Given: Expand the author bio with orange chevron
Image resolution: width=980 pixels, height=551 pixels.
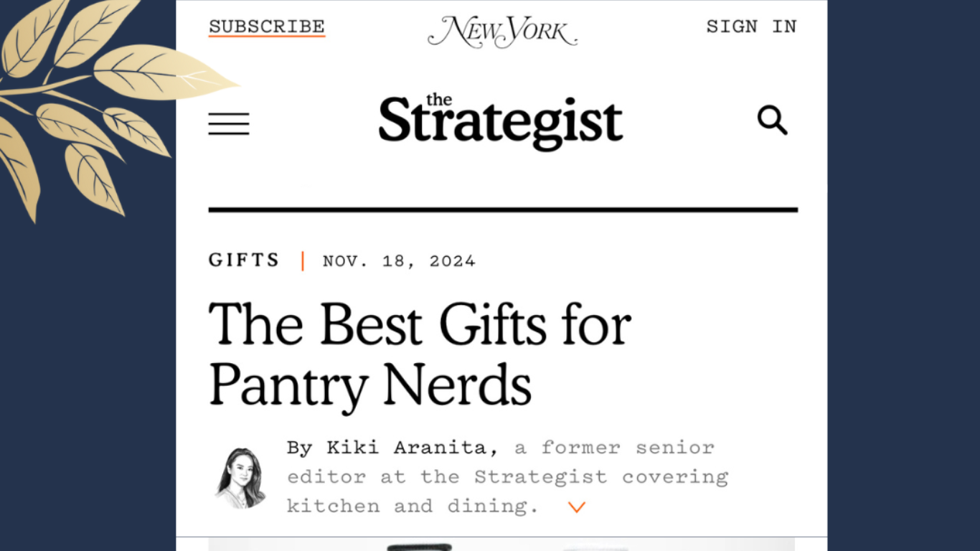Looking at the screenshot, I should (577, 507).
